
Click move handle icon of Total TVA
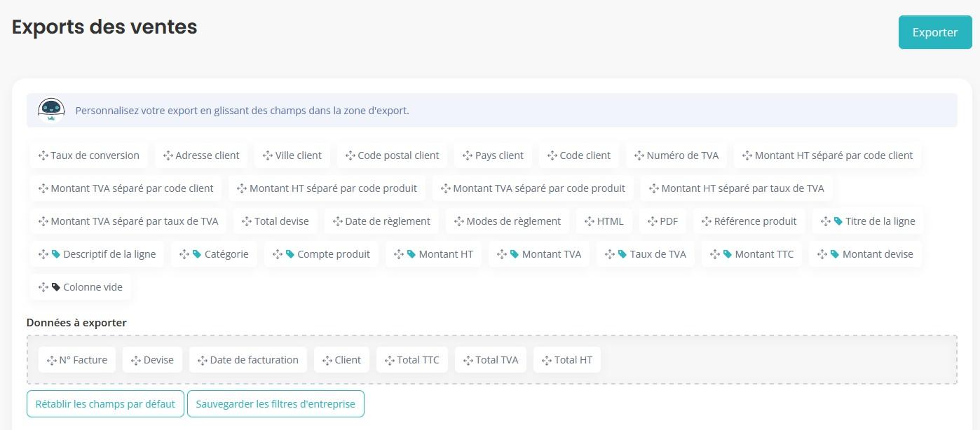point(468,360)
